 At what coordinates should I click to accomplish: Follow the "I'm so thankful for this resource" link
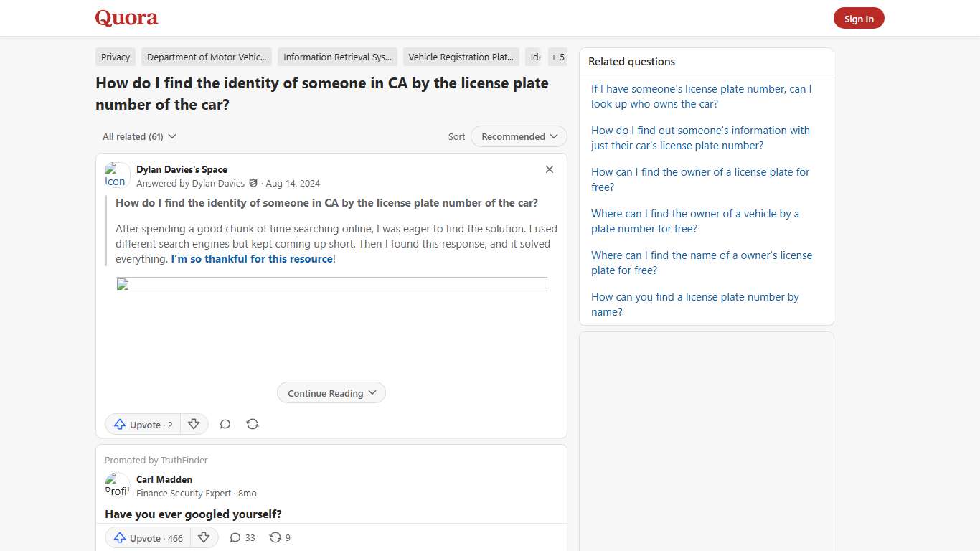252,259
